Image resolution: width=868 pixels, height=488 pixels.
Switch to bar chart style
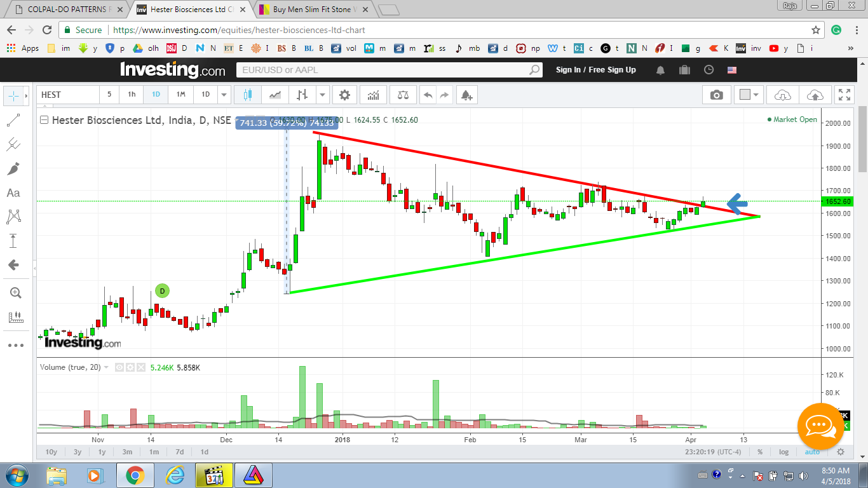pos(302,95)
